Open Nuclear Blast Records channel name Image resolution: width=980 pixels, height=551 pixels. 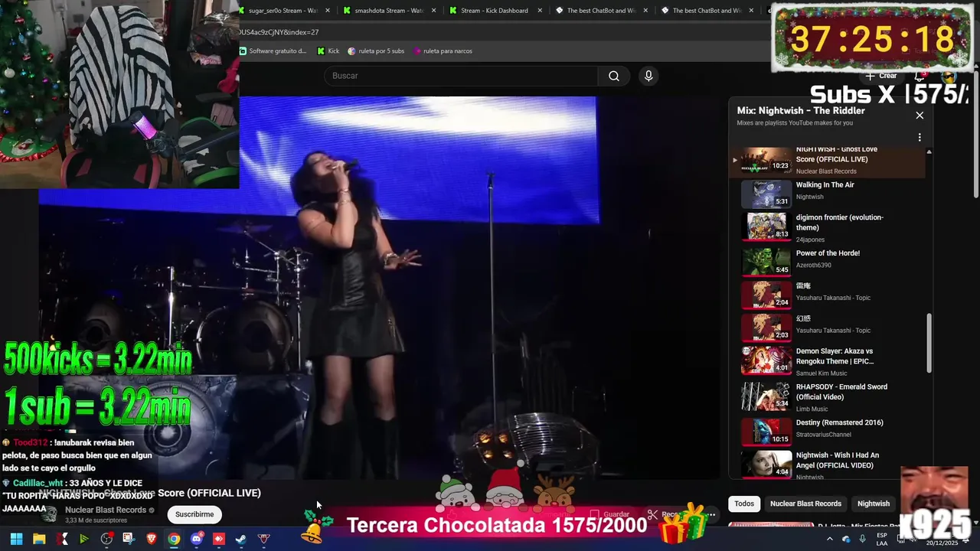(x=106, y=510)
